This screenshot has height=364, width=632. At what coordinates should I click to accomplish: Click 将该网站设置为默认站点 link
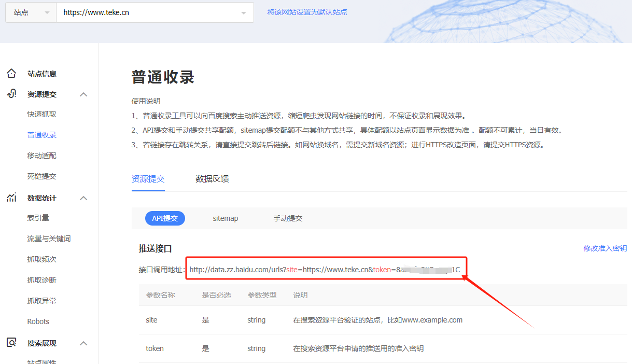(x=307, y=12)
